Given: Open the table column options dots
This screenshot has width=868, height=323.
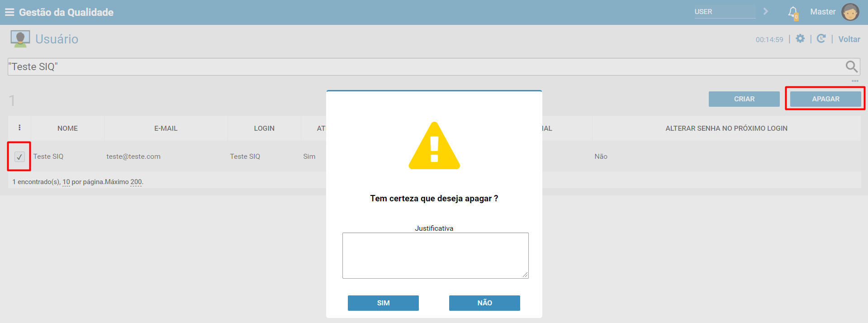Looking at the screenshot, I should pos(19,128).
